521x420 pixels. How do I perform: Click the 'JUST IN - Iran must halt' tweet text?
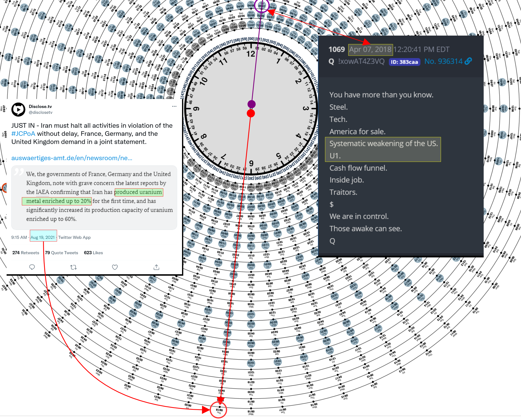point(92,134)
